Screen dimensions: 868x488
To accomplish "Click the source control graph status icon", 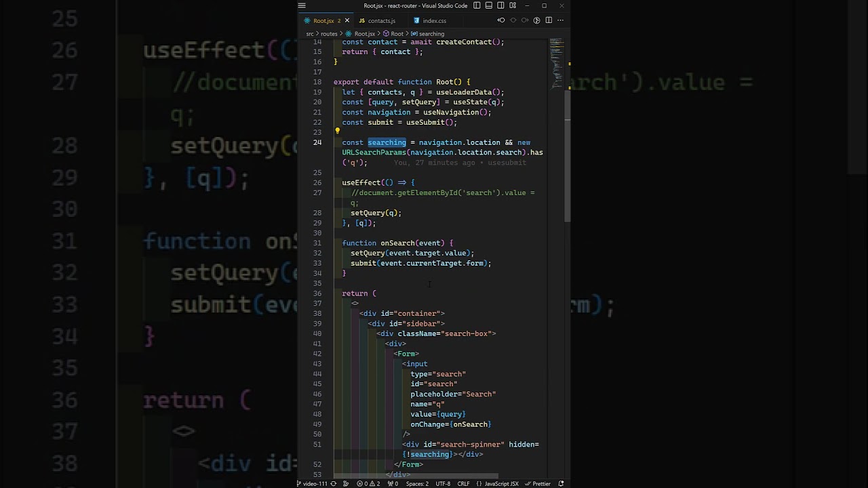I will 346,484.
